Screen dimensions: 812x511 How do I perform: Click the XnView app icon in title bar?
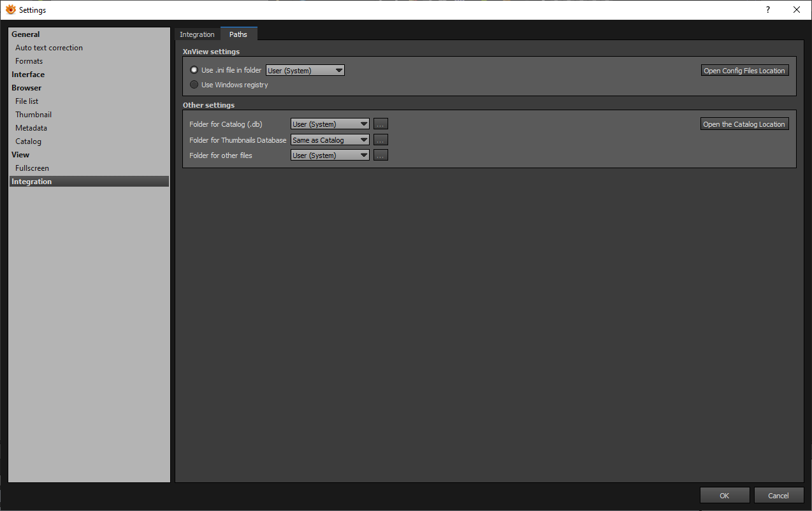(x=10, y=10)
